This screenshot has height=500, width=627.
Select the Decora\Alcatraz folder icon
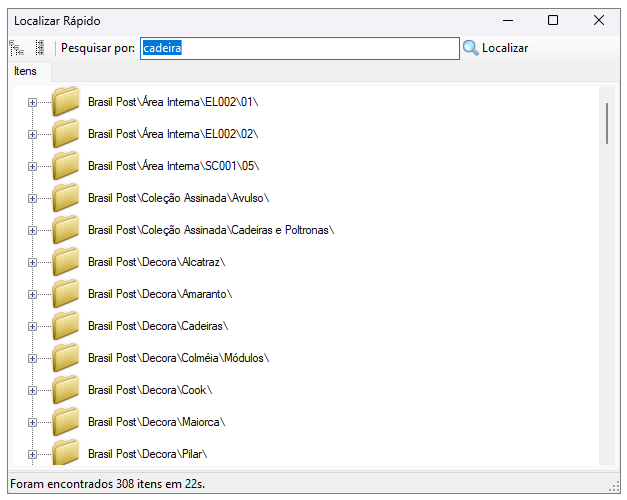[x=66, y=262]
